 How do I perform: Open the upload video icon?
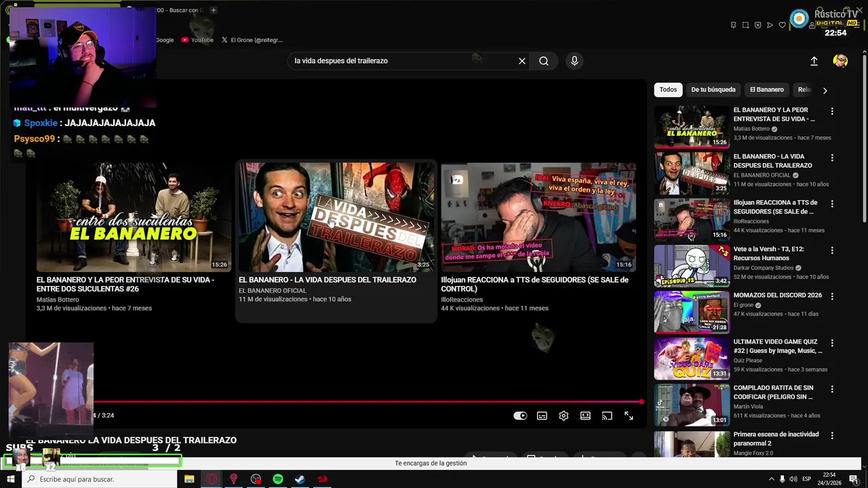(x=814, y=61)
